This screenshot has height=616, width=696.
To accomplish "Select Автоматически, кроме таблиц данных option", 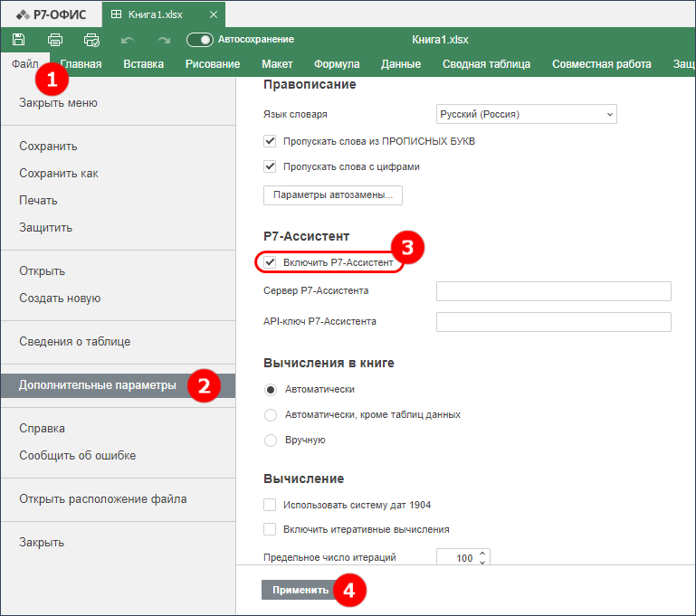I will (271, 414).
